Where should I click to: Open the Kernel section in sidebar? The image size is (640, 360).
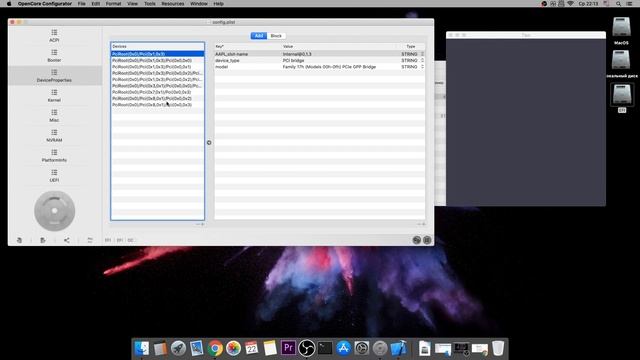pyautogui.click(x=54, y=96)
